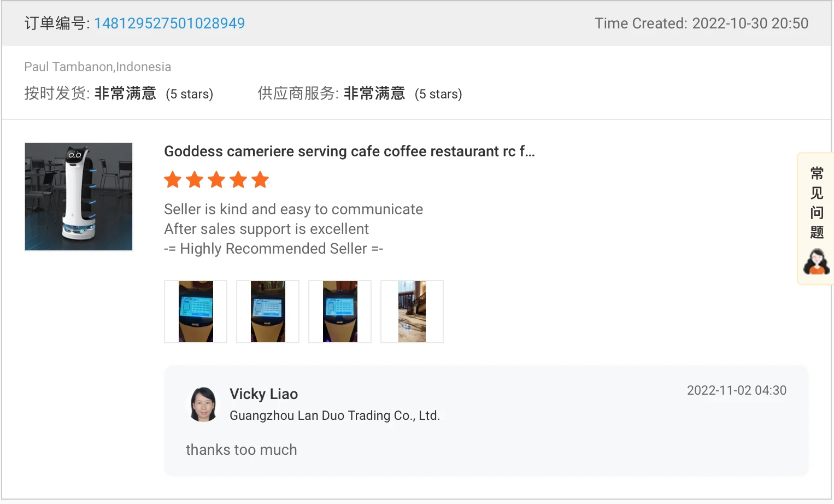Click the robot waiter product image

(x=79, y=197)
